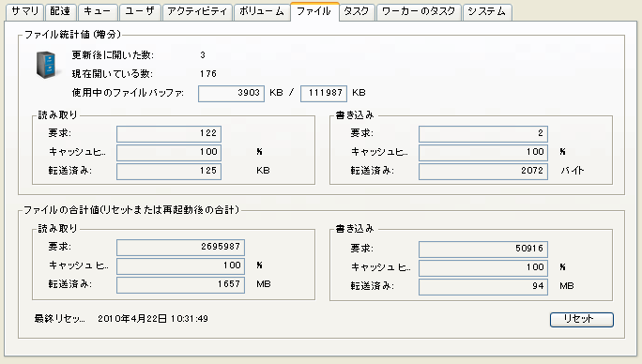Select the キュー tab

pos(98,11)
